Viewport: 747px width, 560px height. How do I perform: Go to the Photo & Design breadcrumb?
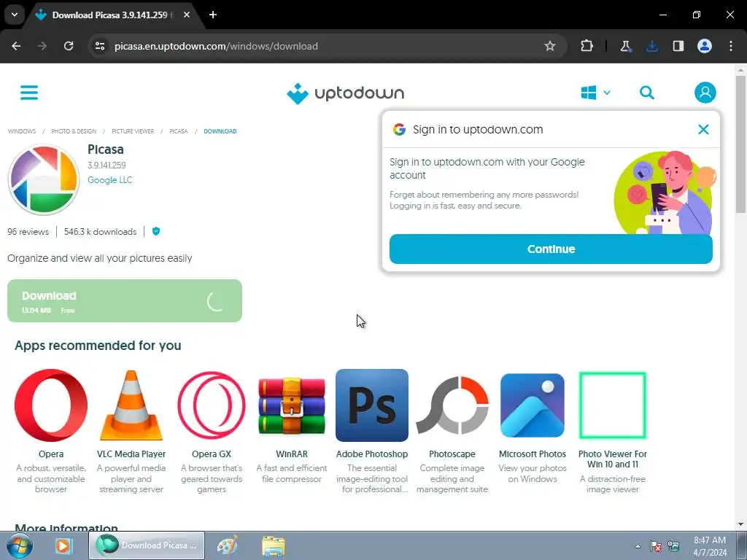74,131
